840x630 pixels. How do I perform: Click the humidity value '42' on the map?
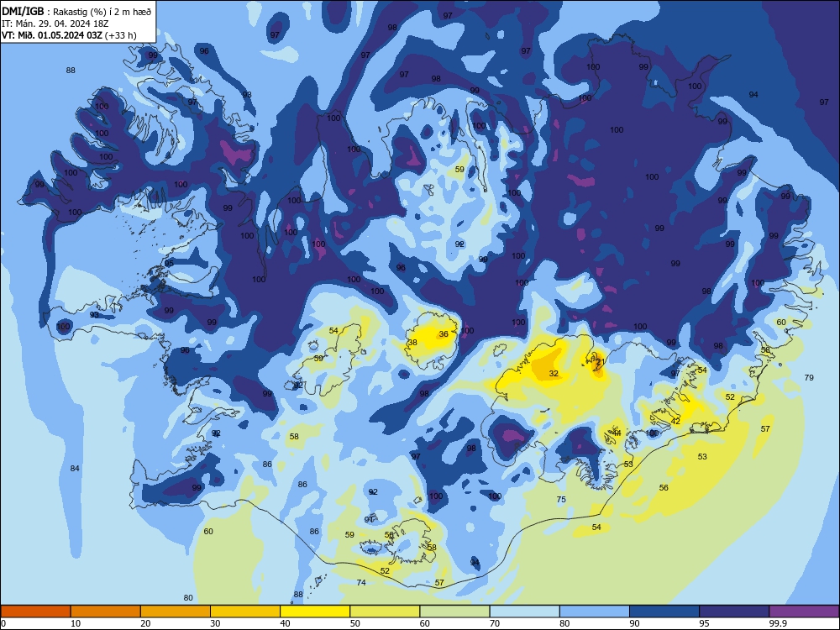point(675,421)
